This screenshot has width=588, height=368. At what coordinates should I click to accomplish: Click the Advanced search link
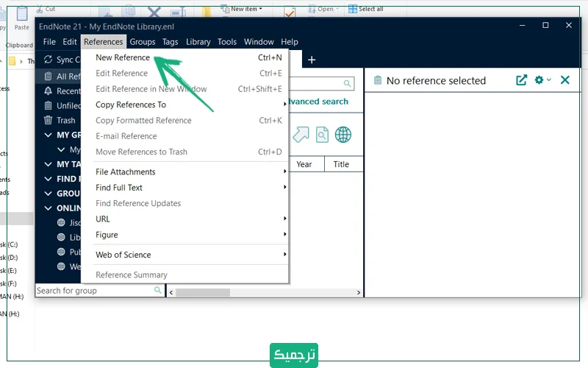tap(318, 102)
